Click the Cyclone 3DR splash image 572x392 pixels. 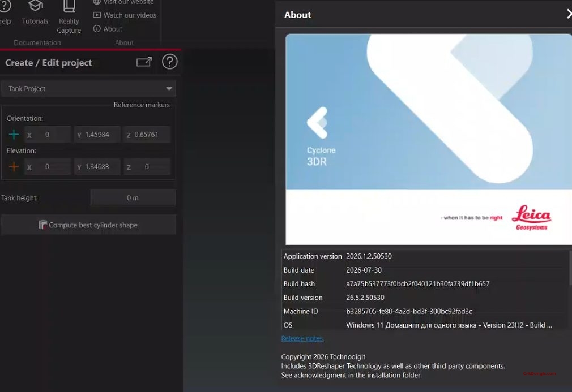click(x=429, y=139)
